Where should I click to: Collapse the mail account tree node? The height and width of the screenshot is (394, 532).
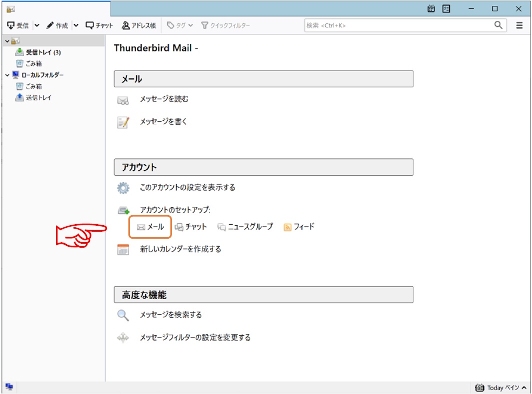pos(7,41)
